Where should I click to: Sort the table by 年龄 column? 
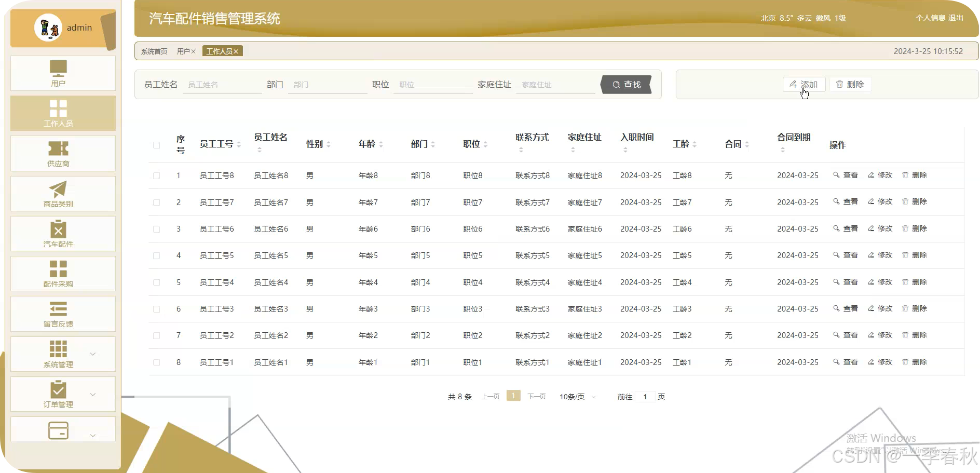point(382,144)
